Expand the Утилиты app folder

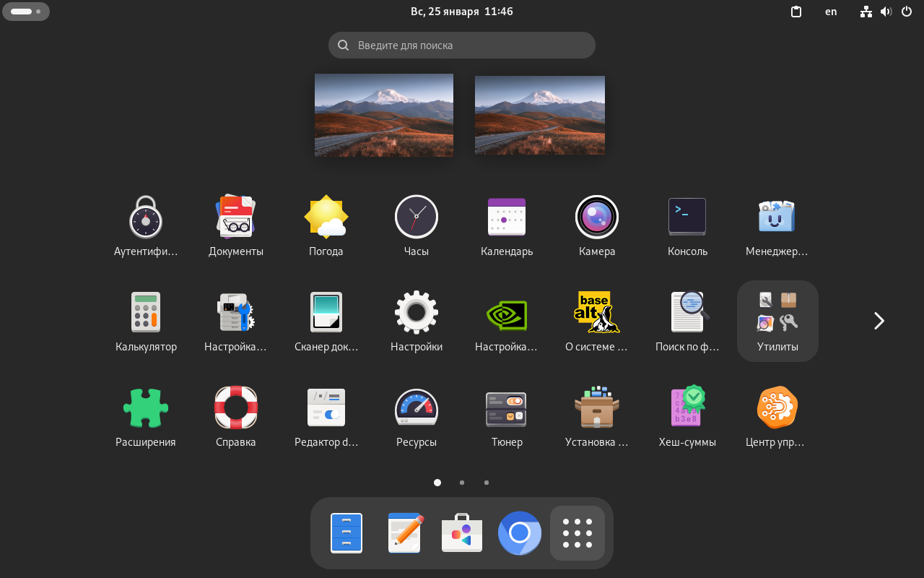[x=777, y=321]
